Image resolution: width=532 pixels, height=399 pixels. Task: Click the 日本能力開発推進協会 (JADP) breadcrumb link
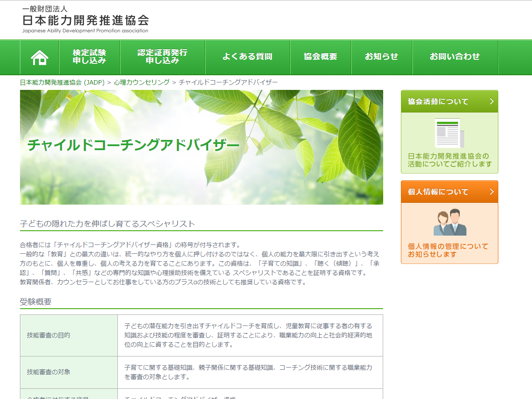point(62,82)
